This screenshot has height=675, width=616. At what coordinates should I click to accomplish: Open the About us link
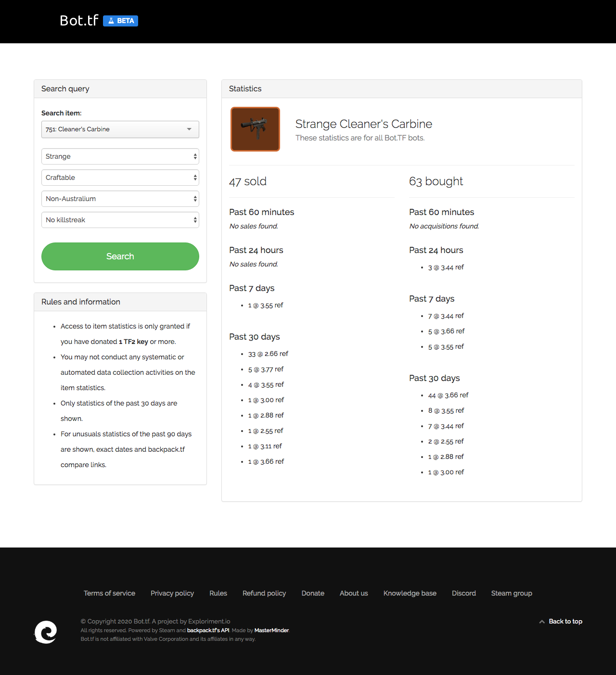point(354,593)
